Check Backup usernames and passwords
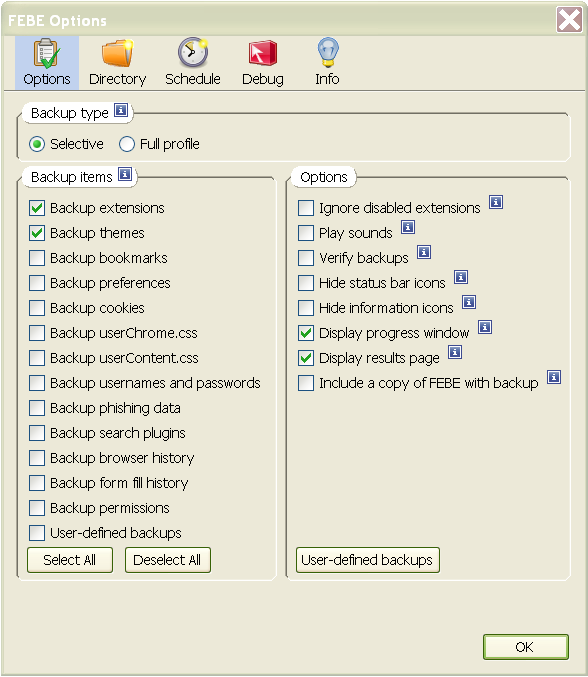 (37, 383)
